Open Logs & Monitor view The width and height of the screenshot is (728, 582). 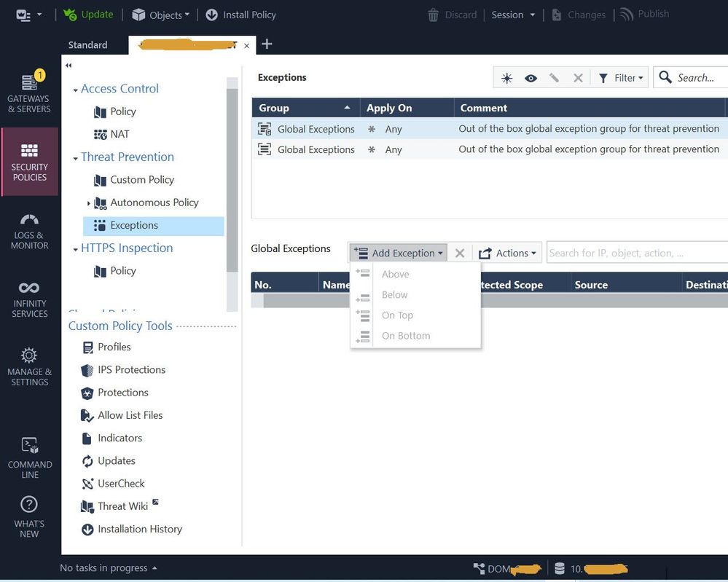coord(29,230)
